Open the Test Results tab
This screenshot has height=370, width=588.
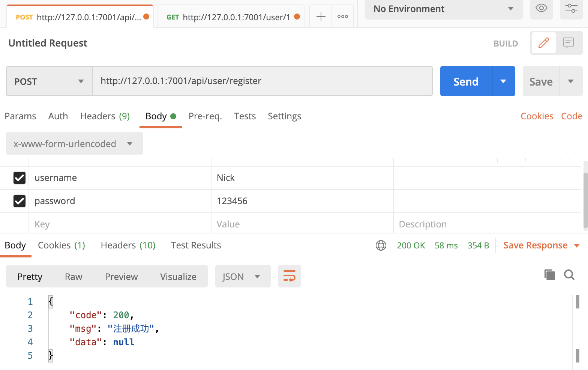tap(196, 245)
